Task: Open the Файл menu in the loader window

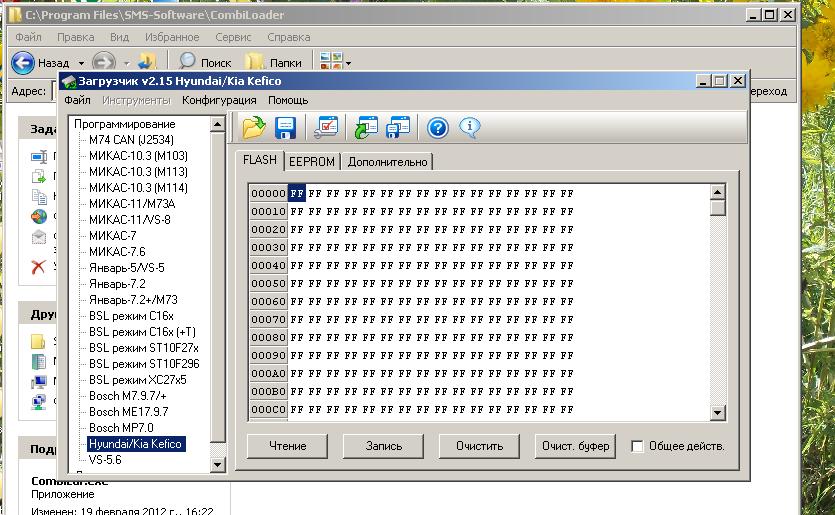Action: click(x=77, y=100)
